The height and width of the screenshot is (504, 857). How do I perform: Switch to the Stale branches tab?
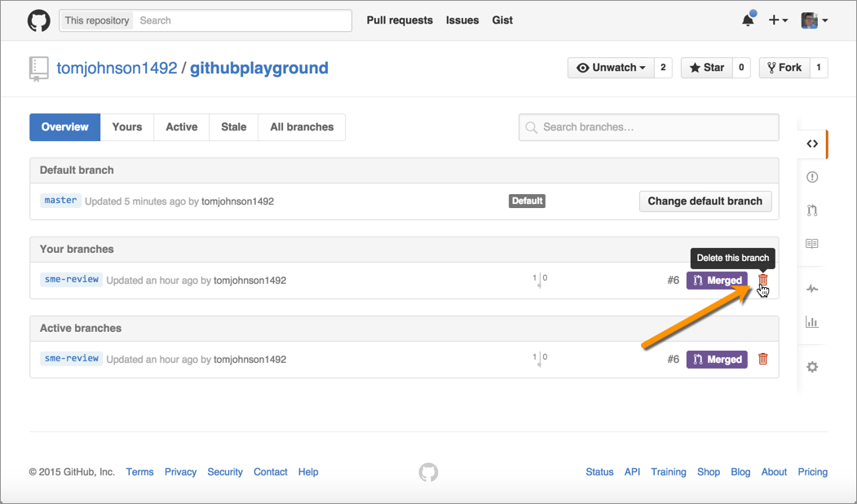coord(233,127)
